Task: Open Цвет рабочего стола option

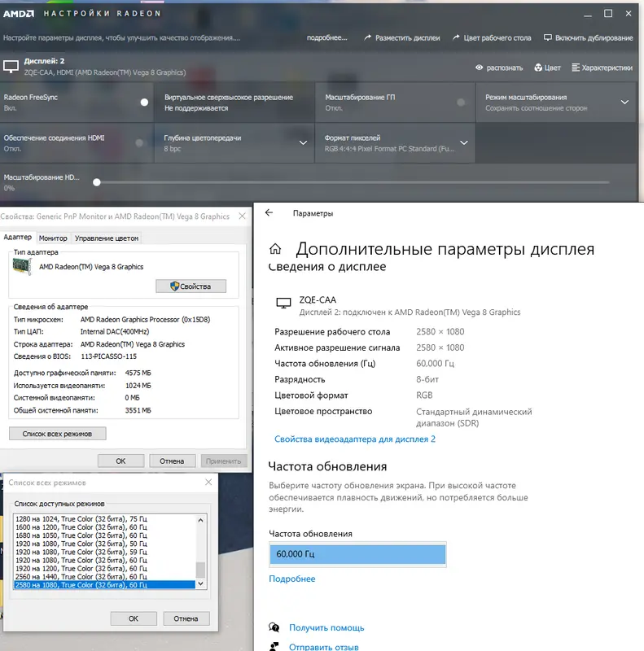Action: coord(492,37)
